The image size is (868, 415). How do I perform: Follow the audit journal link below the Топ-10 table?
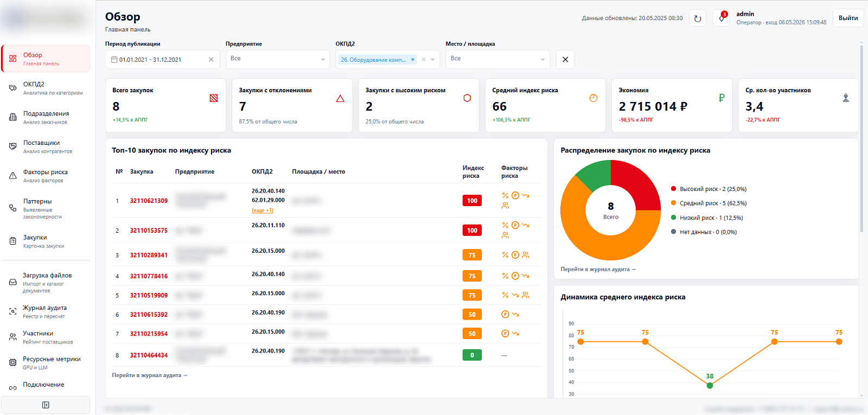pos(150,375)
